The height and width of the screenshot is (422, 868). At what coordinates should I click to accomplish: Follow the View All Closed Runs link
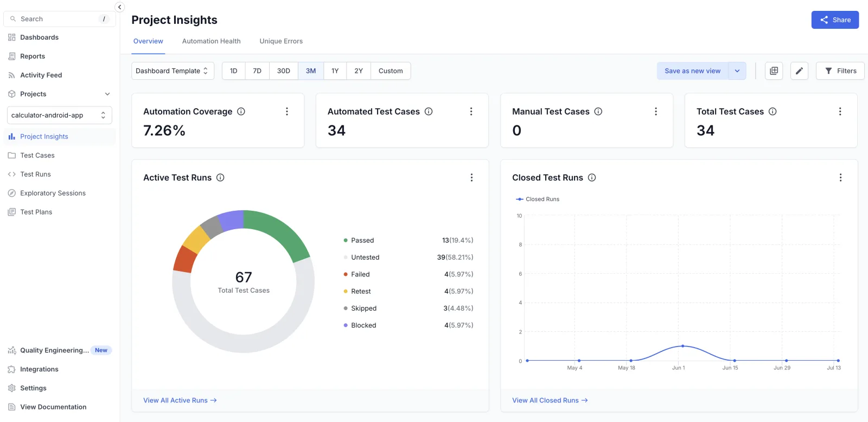550,400
